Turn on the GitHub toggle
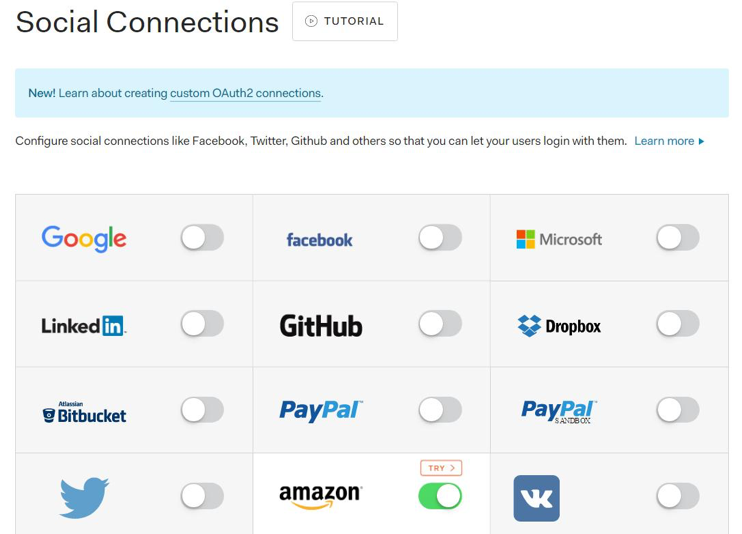The width and height of the screenshot is (742, 534). 440,323
